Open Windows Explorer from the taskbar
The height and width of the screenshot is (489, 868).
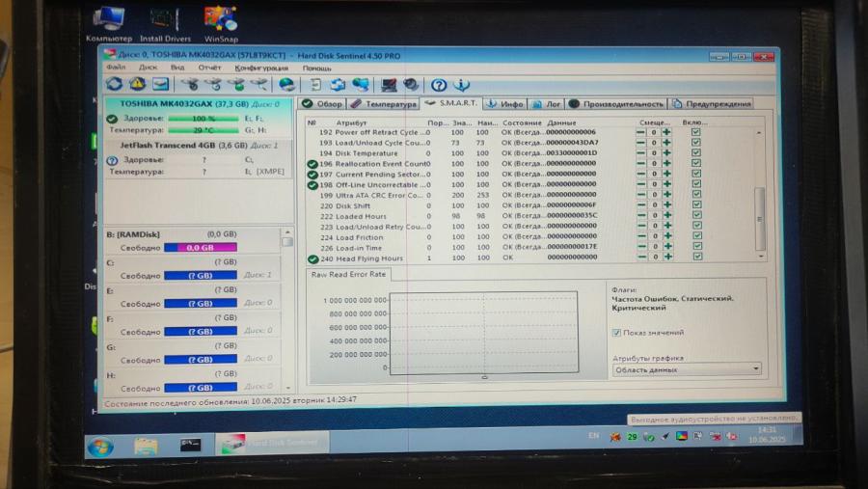pos(146,446)
